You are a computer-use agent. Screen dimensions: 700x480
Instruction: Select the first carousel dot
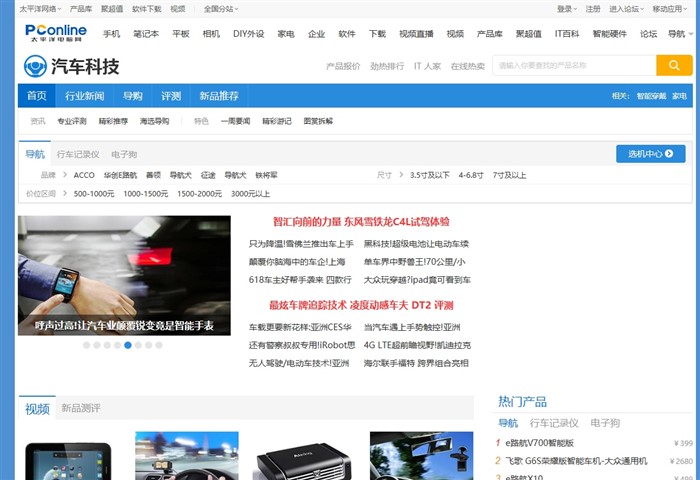coord(87,345)
